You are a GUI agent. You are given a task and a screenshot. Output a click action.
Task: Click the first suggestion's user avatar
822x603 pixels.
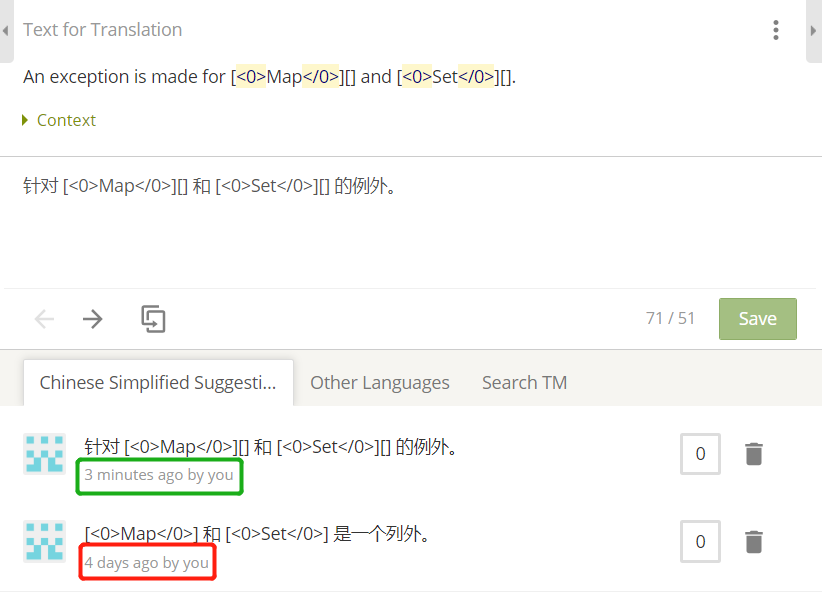[44, 454]
